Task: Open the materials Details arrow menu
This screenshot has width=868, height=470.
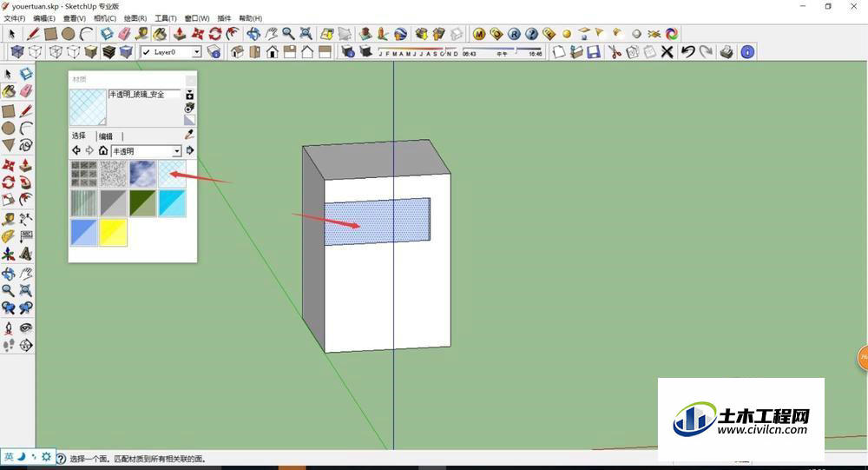Action: [190, 150]
